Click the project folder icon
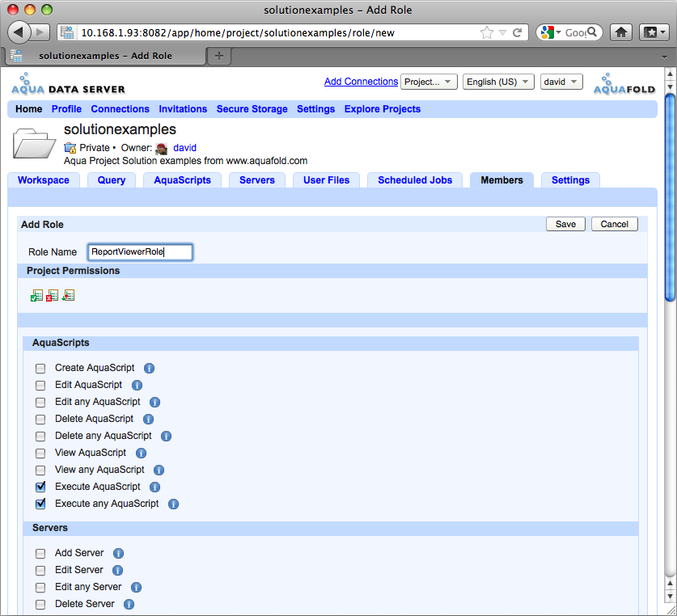This screenshot has height=616, width=677. click(34, 143)
